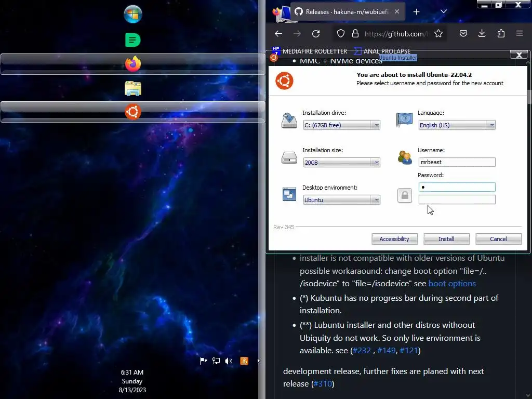Open the Firefox extensions menu
This screenshot has width=532, height=399.
501,33
